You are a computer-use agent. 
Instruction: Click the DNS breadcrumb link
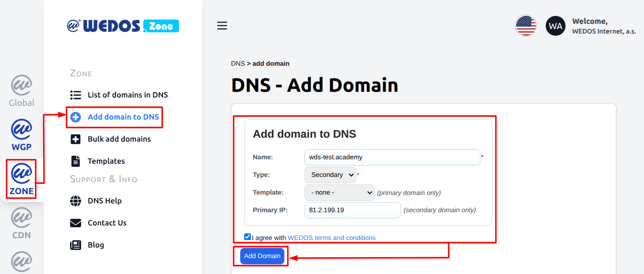pos(238,64)
